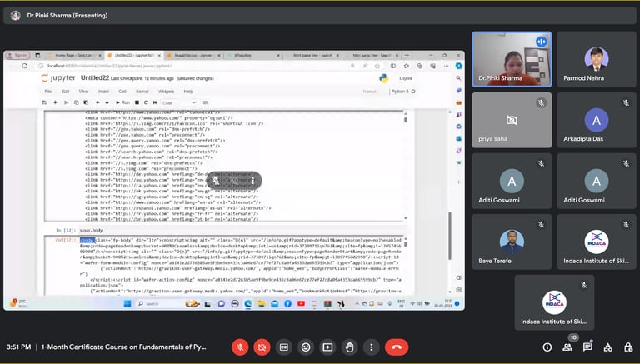Switch to Untitled22 Jupyter browser tab
This screenshot has width=640, height=364.
pos(134,55)
